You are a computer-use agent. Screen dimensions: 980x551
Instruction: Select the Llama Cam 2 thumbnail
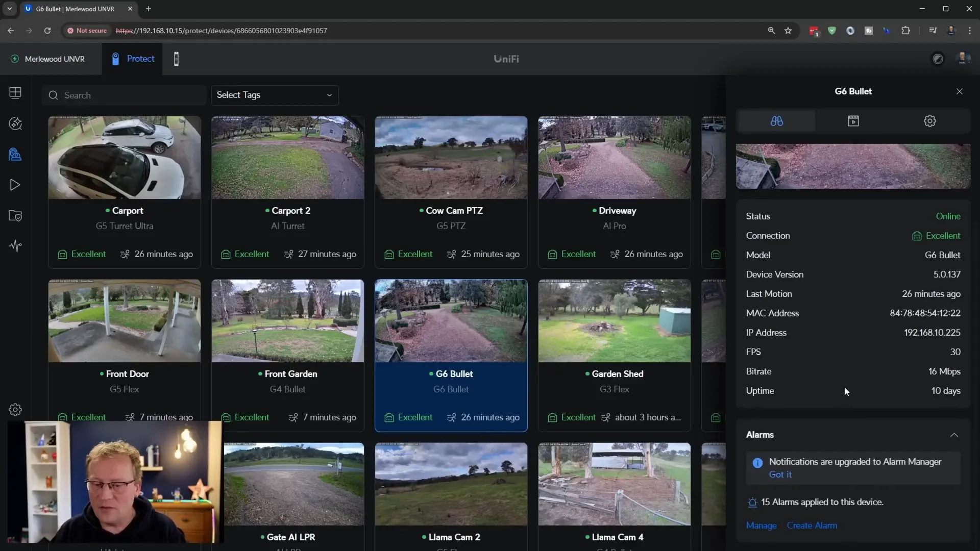click(451, 484)
